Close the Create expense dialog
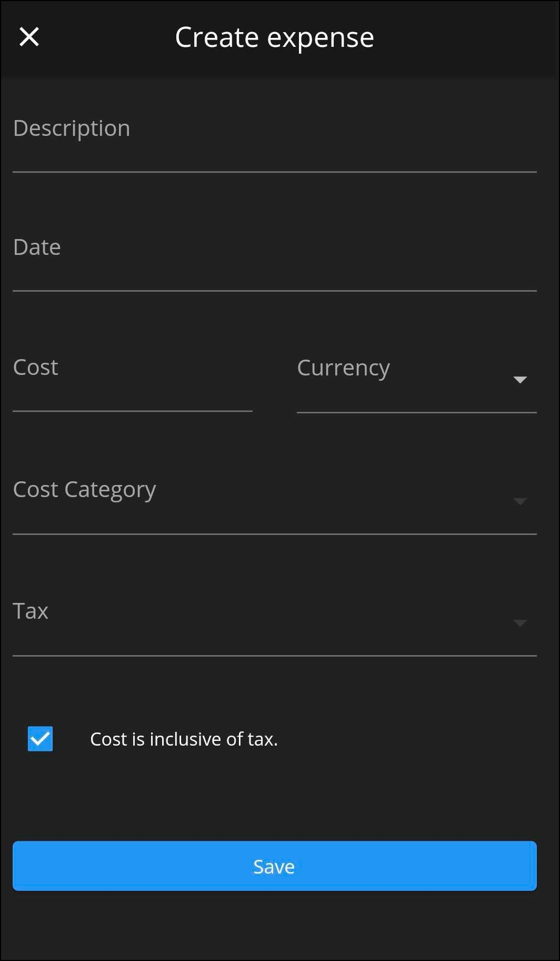The height and width of the screenshot is (961, 560). tap(29, 36)
